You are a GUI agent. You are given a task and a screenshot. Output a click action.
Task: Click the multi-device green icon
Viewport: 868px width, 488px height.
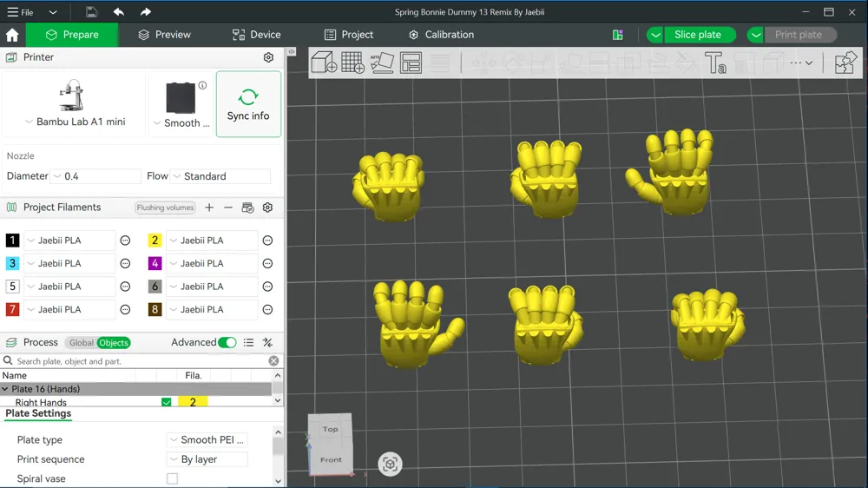pos(618,35)
